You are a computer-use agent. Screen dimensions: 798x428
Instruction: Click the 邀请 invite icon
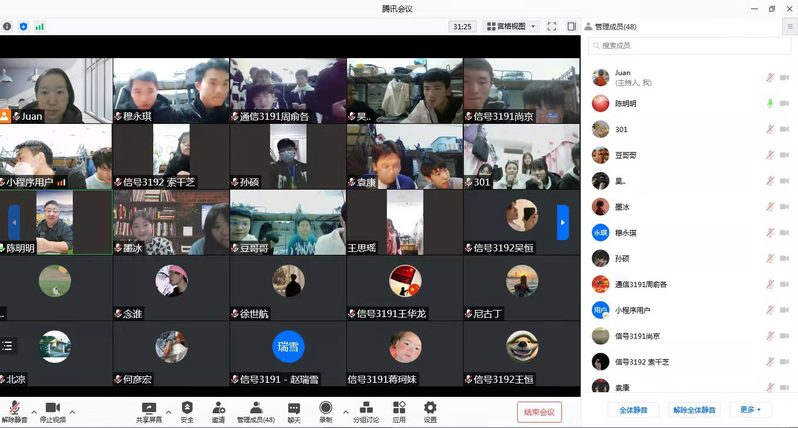(218, 411)
